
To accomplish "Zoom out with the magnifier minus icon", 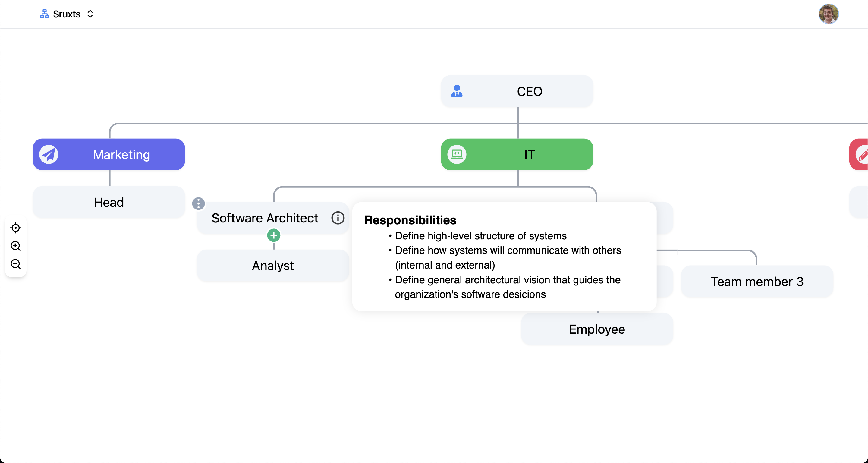I will [15, 264].
